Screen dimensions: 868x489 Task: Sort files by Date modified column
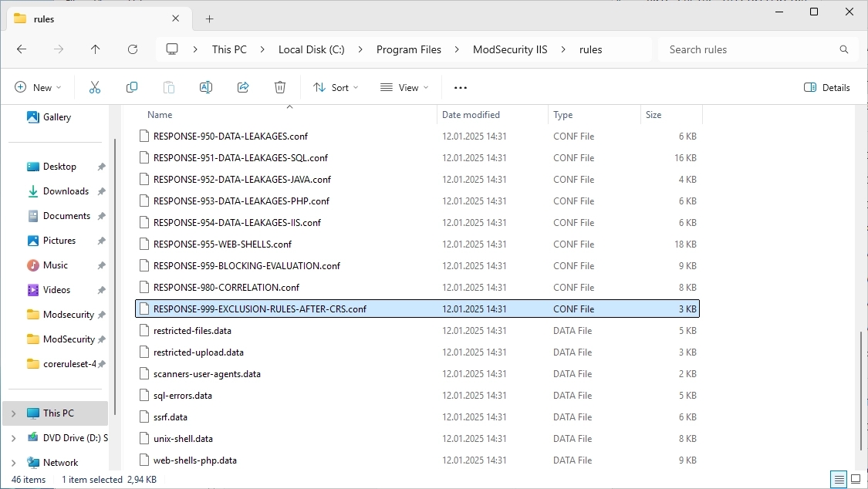coord(471,115)
